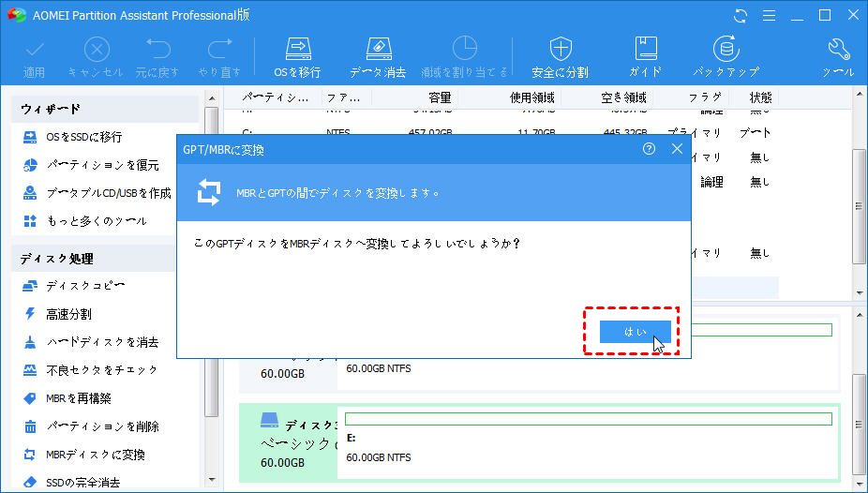Screen dimensions: 868x493
Task: Click the help icon in GPT/MBR dialog
Action: (x=650, y=149)
